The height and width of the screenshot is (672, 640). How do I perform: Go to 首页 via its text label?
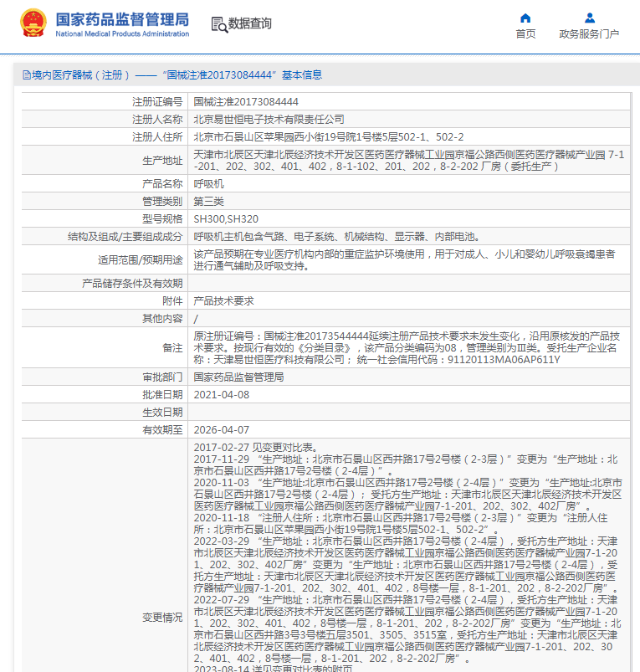pyautogui.click(x=525, y=34)
